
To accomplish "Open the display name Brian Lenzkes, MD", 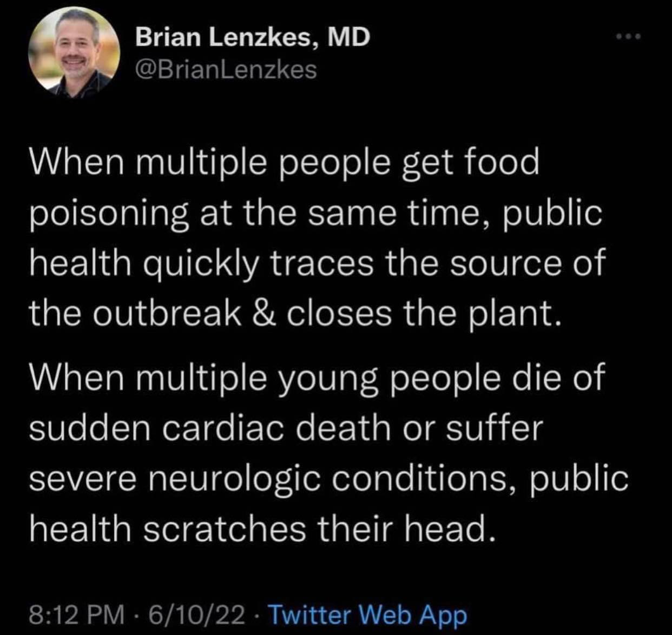I will [253, 37].
